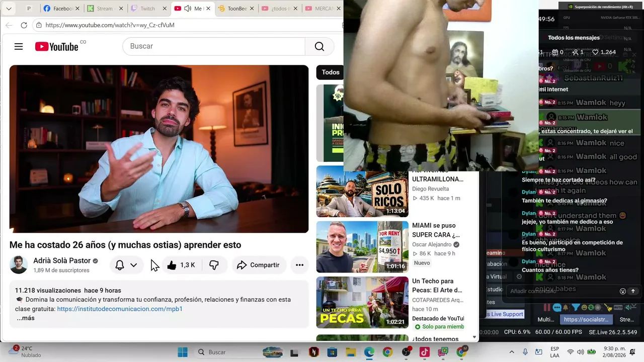The image size is (644, 362).
Task: Go back to the previous browser page
Action: pos(9,25)
